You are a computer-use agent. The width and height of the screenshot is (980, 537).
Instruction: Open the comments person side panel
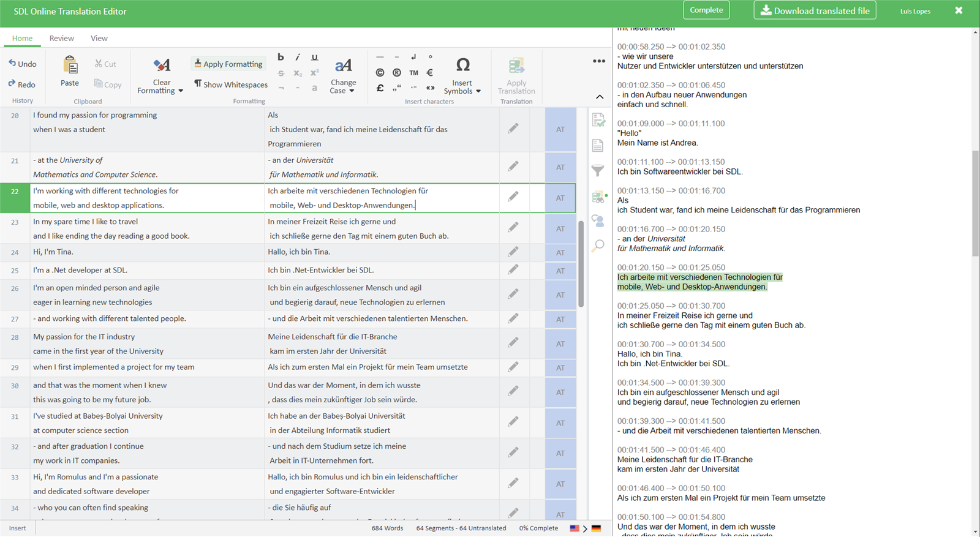tap(598, 220)
